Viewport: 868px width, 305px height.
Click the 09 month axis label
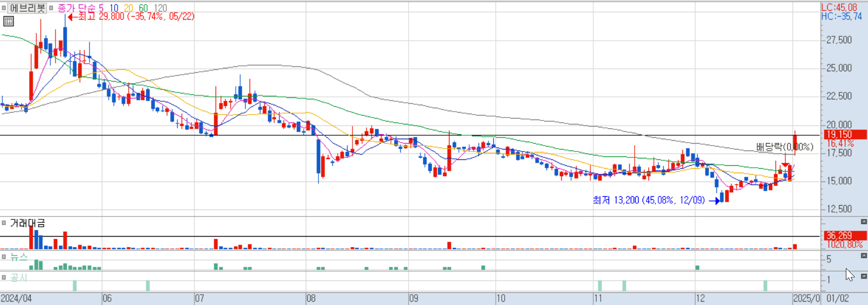coord(414,299)
